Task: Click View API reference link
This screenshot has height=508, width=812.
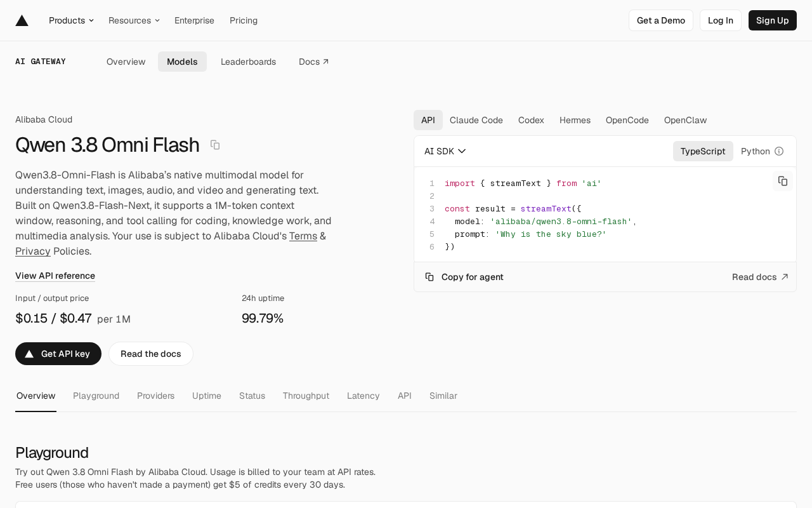Action: tap(55, 276)
